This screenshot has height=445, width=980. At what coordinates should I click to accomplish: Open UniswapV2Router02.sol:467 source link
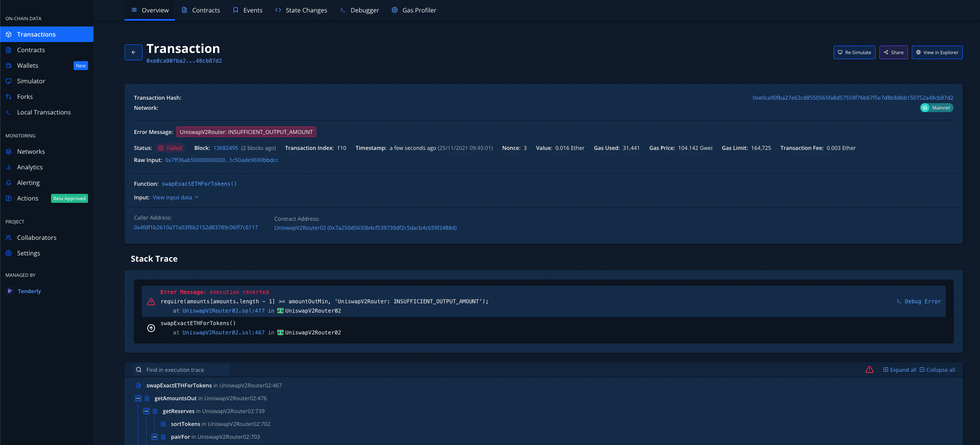click(x=224, y=332)
